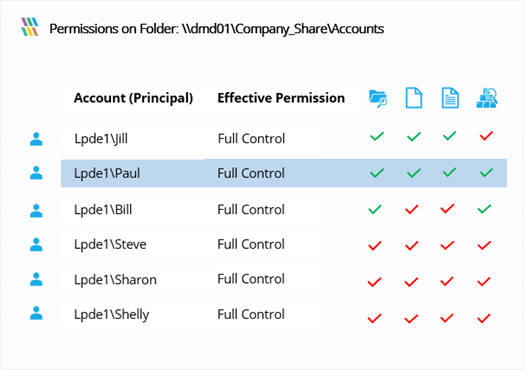Click the Effective Permission column header
This screenshot has height=370, width=524.
coord(281,98)
